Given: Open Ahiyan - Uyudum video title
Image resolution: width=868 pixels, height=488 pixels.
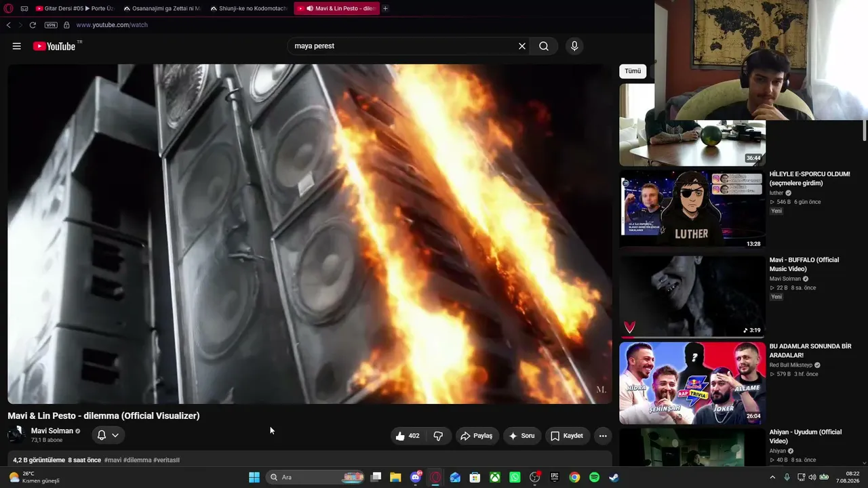Looking at the screenshot, I should tap(806, 436).
